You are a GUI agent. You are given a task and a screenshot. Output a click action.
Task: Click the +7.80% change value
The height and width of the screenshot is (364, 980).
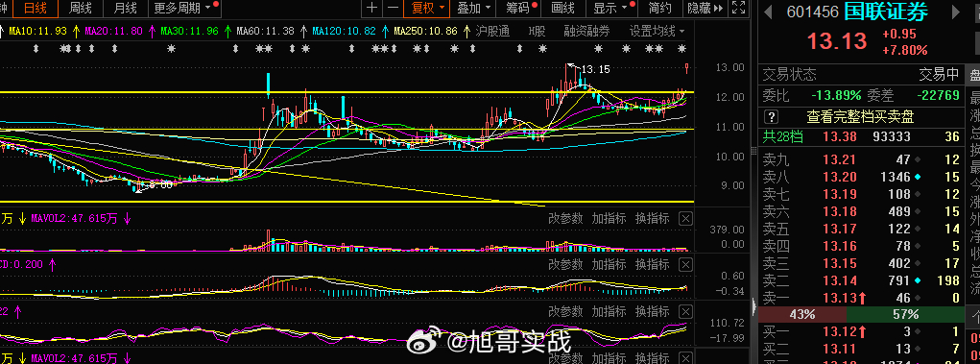click(904, 50)
